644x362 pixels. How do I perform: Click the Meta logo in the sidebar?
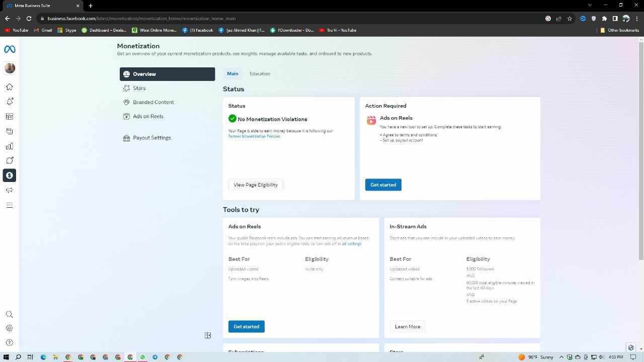(10, 49)
